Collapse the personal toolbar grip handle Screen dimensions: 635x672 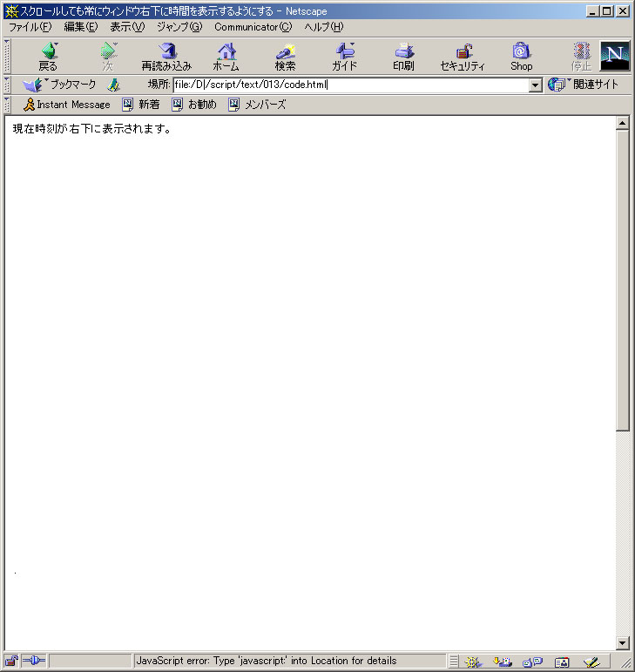(7, 105)
